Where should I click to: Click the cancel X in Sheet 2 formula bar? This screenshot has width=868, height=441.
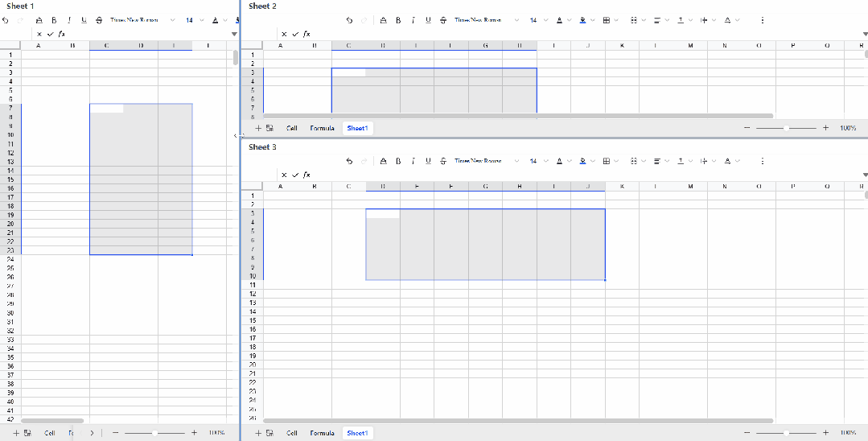click(x=284, y=34)
